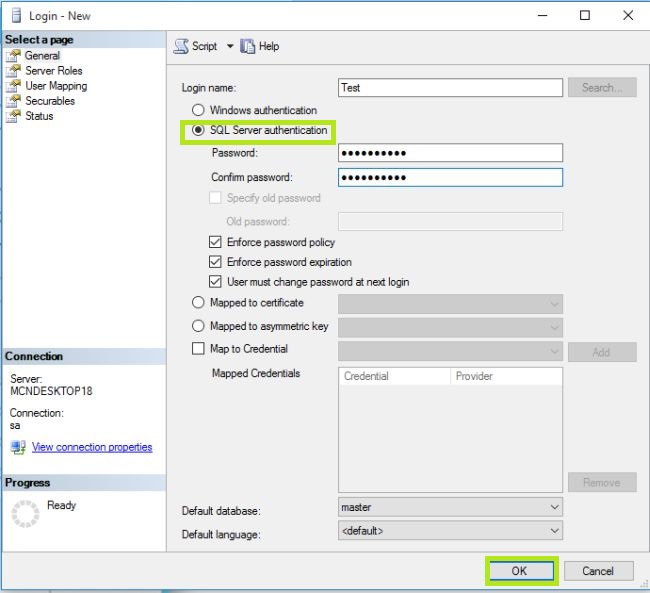Switch to the User Mapping page
This screenshot has height=593, width=650.
[x=56, y=86]
